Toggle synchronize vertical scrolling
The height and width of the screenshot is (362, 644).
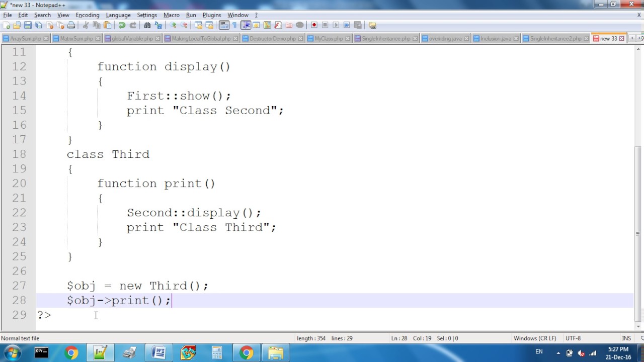pos(198,25)
